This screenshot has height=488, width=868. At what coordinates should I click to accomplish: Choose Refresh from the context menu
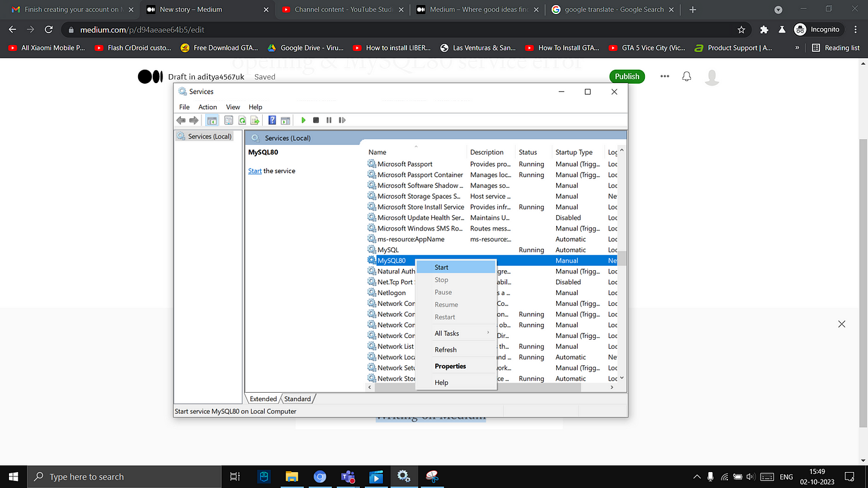pyautogui.click(x=456, y=349)
